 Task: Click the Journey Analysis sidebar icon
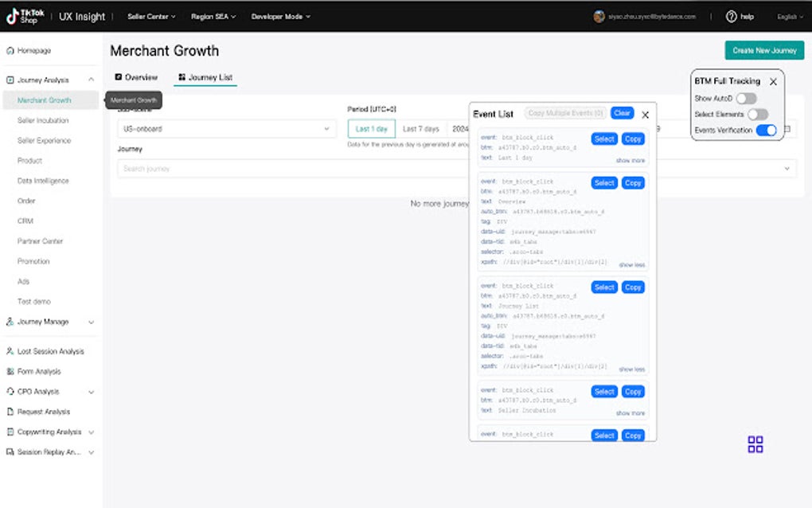tap(9, 79)
